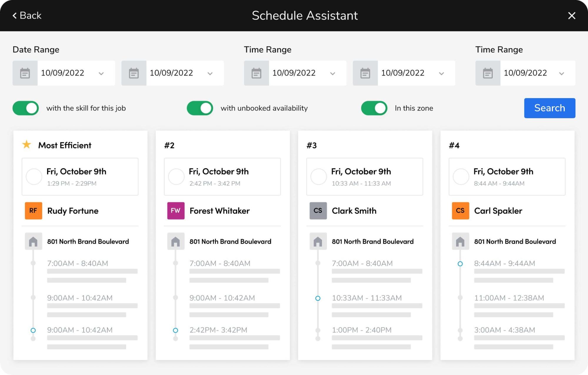Click the calendar icon on the first Date Range field
This screenshot has width=588, height=375.
25,73
